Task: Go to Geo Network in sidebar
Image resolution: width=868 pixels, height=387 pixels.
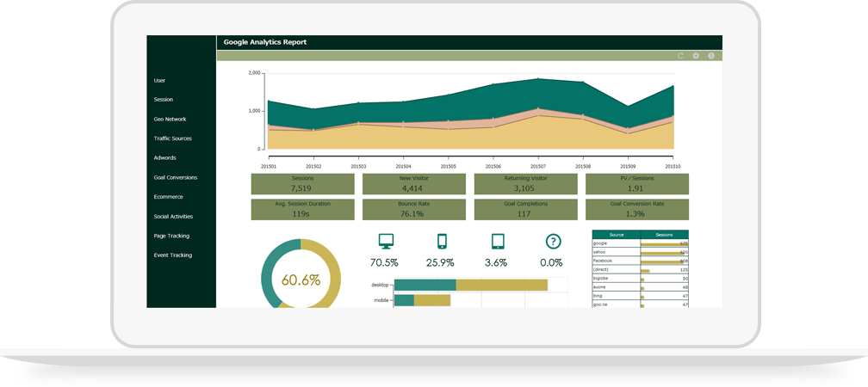Action: [170, 119]
